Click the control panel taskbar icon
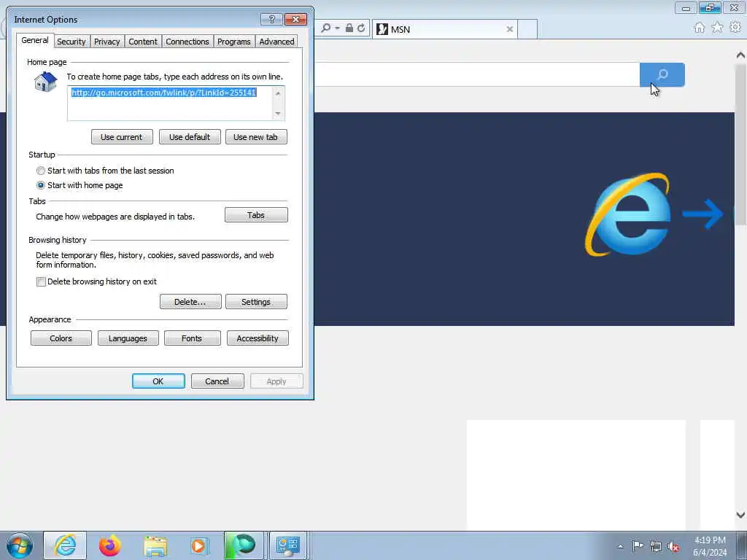The height and width of the screenshot is (560, 747). 287,545
